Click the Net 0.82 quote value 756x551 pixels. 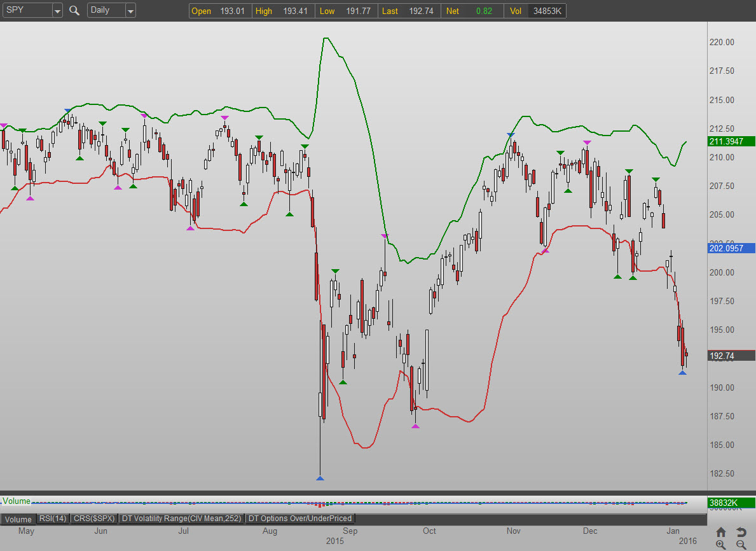484,11
